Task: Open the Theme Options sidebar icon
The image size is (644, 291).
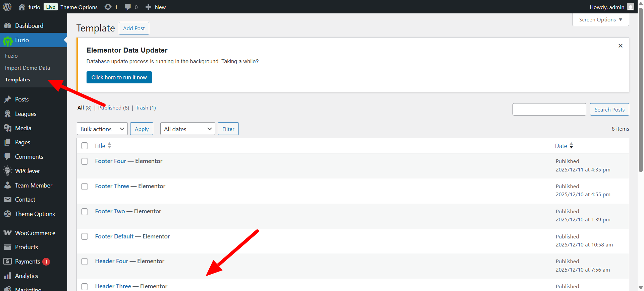Action: coord(7,214)
